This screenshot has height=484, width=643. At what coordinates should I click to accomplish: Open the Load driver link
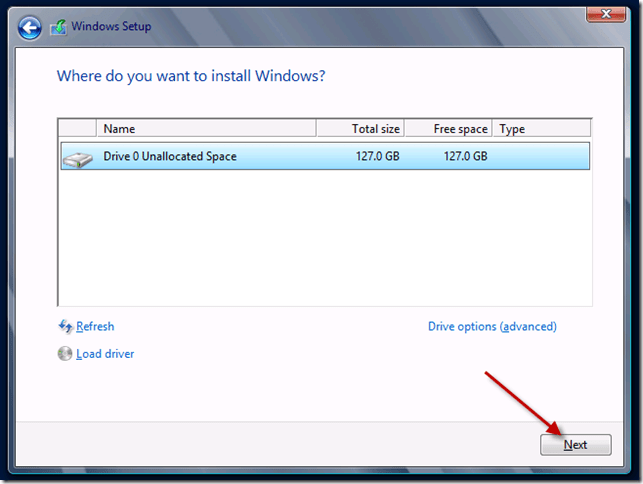click(x=105, y=354)
